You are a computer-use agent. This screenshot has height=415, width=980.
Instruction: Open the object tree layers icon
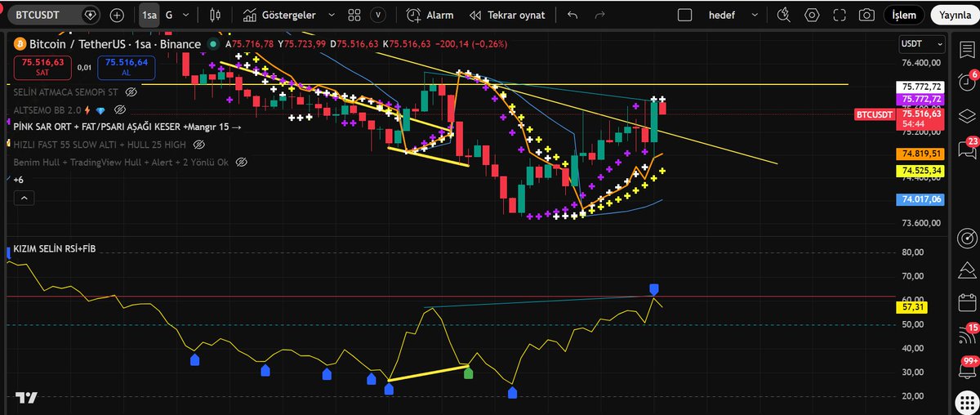[968, 117]
